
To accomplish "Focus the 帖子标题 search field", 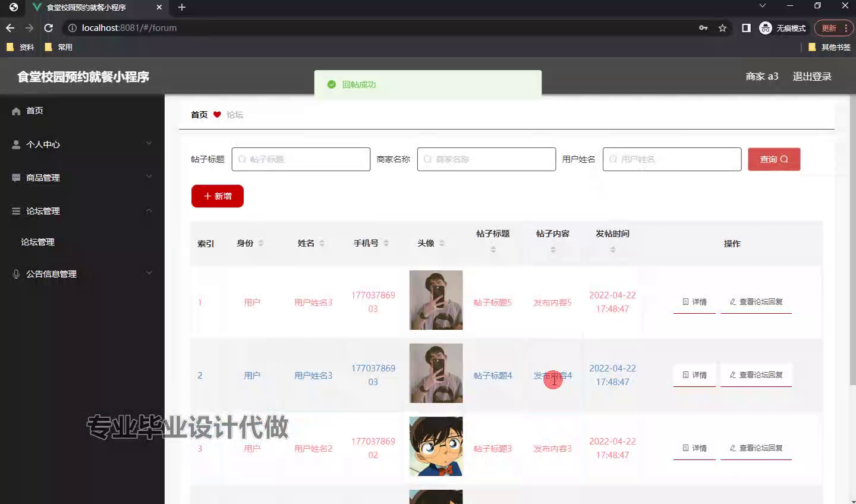I will pos(301,159).
